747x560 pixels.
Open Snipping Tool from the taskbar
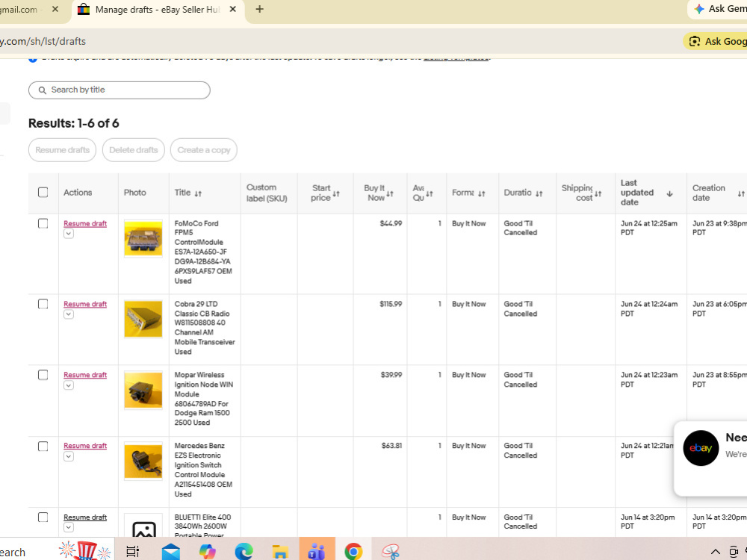point(391,552)
